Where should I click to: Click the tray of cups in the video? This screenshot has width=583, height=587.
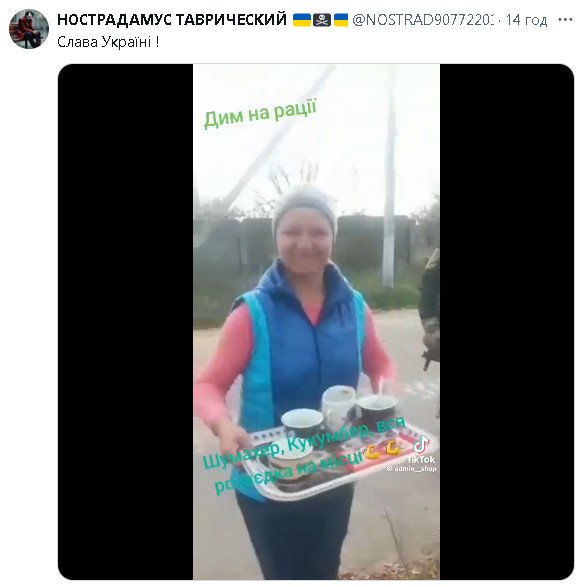pyautogui.click(x=335, y=451)
